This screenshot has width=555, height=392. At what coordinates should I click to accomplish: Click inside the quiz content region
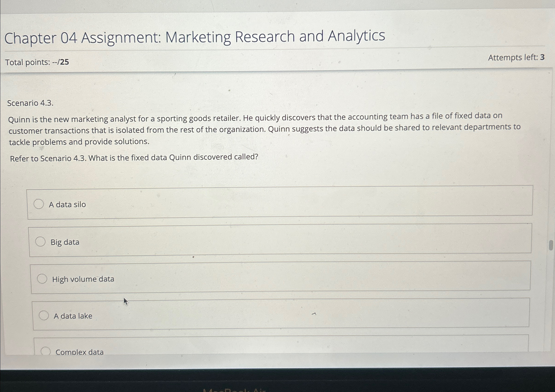tap(266, 218)
